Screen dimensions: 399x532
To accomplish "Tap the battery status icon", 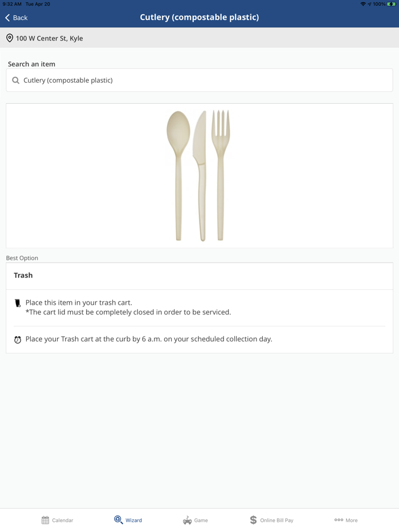I will [392, 4].
